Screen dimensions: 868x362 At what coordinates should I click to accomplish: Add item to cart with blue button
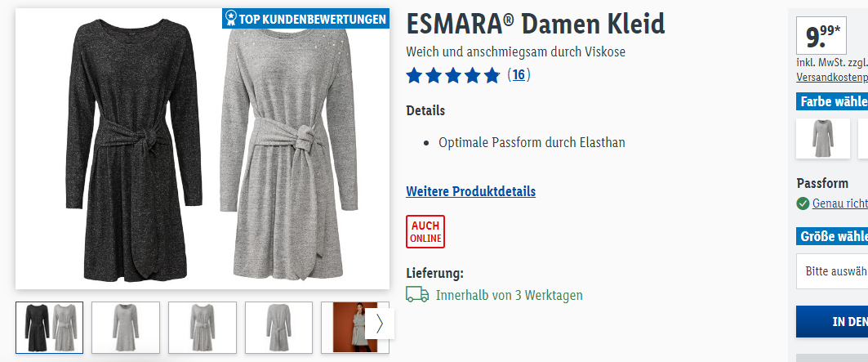[x=832, y=321]
